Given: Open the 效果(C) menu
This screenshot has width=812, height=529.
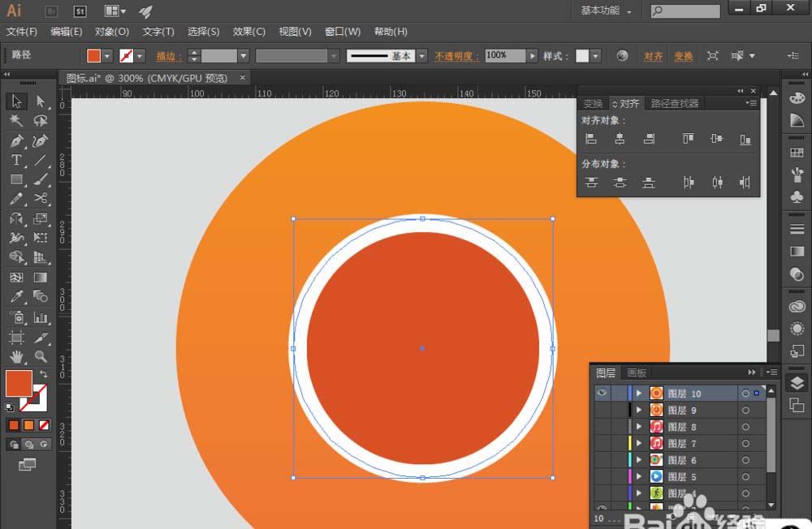Looking at the screenshot, I should [x=249, y=32].
